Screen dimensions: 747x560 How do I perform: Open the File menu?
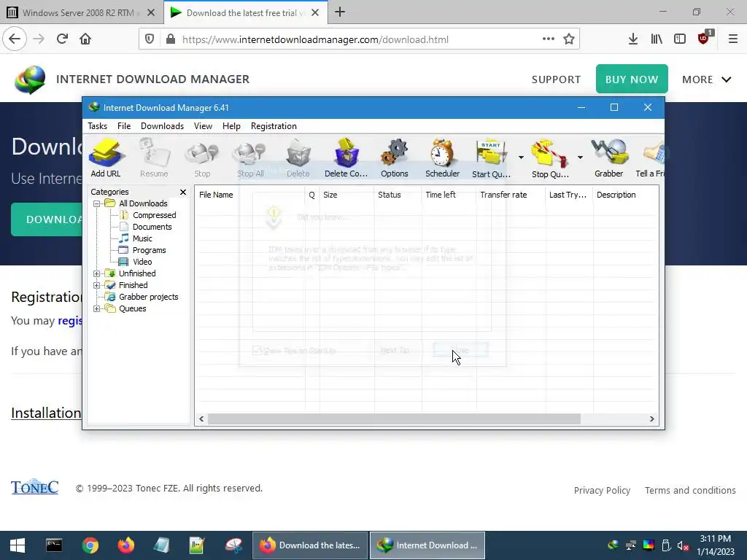coord(124,126)
